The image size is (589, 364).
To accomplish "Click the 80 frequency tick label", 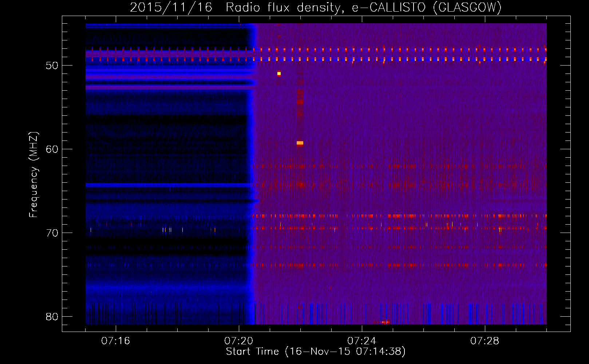I will tap(52, 317).
